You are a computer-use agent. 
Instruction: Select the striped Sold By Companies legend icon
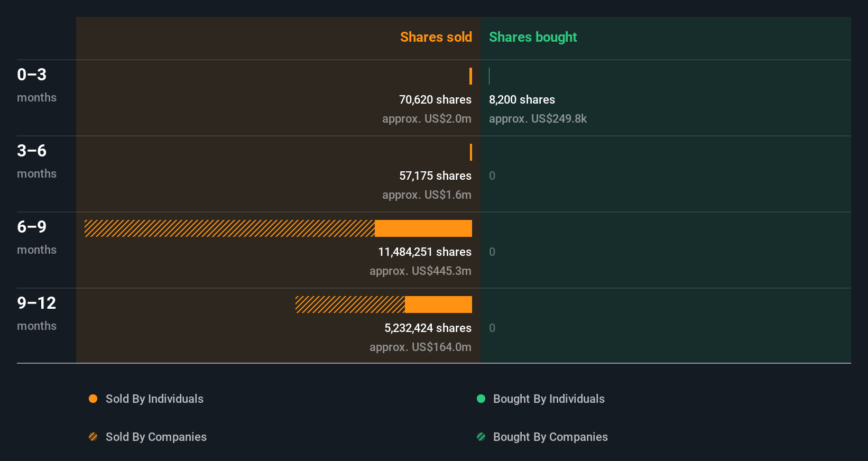click(93, 437)
